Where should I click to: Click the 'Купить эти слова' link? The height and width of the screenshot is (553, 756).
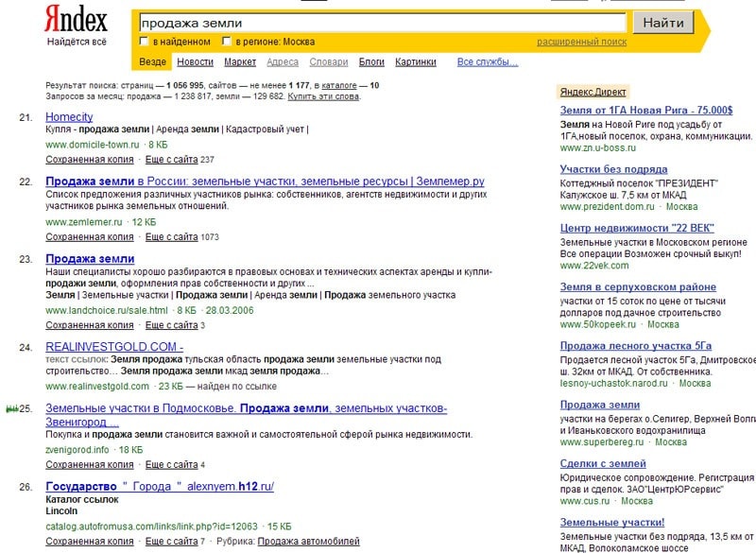[x=323, y=96]
